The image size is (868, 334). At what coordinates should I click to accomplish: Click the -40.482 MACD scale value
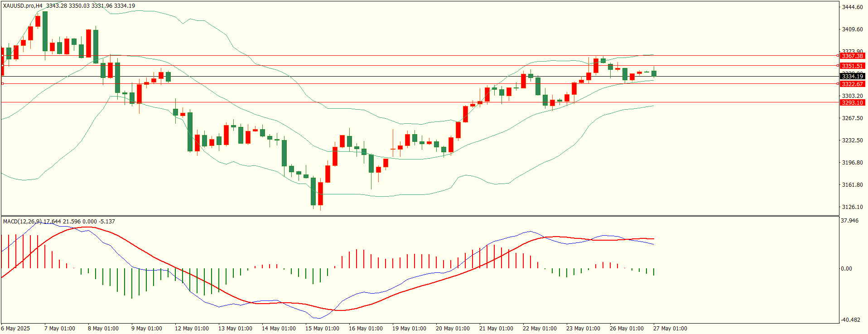coord(850,320)
